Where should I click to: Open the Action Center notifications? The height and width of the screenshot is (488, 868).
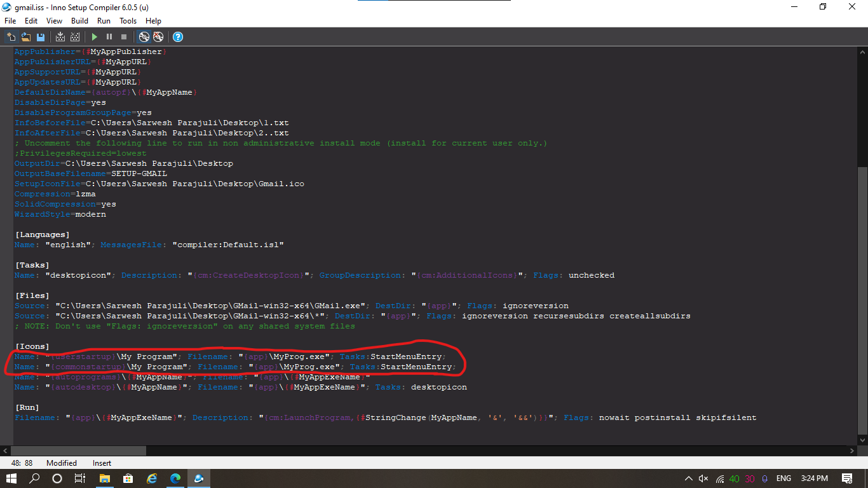coord(847,478)
